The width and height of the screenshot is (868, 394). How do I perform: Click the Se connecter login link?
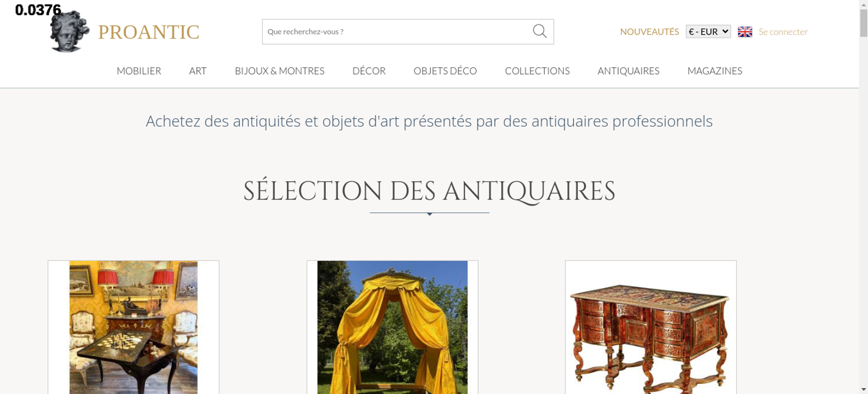pyautogui.click(x=783, y=32)
